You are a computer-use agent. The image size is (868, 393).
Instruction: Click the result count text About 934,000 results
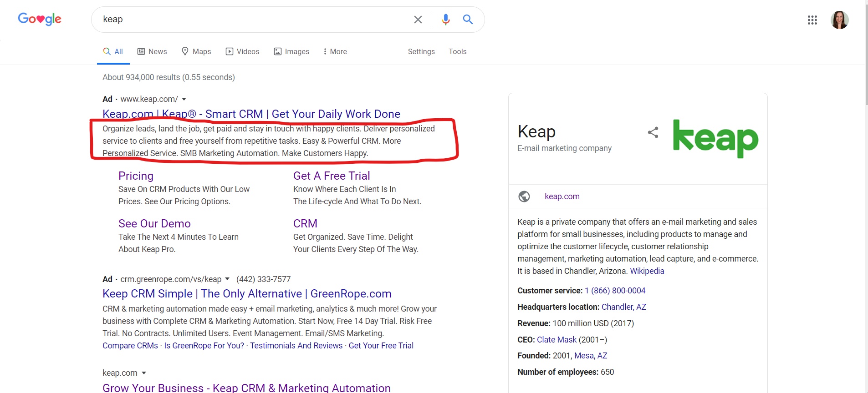[x=168, y=77]
